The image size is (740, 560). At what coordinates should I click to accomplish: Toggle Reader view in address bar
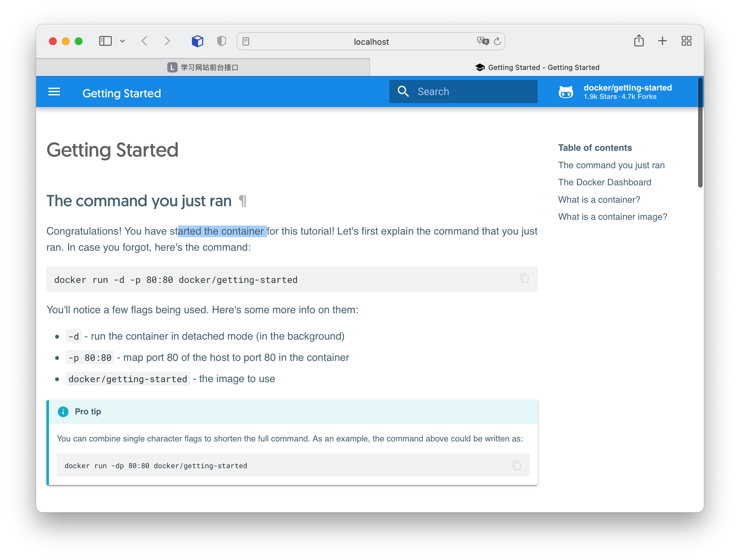246,42
